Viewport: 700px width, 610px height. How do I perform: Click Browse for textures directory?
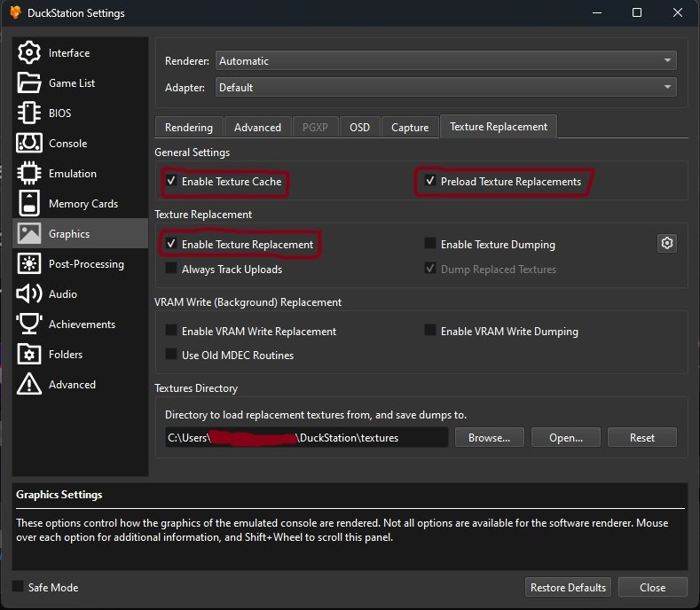tap(489, 437)
